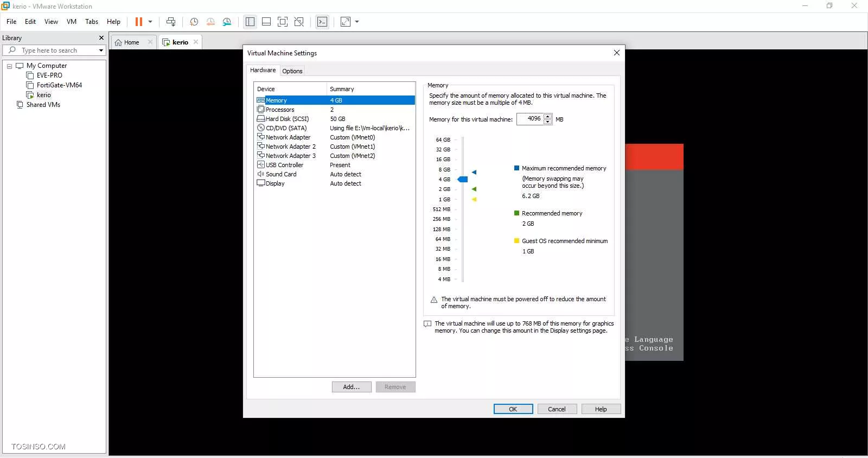Take a snapshot using the clock-plus icon
868x458 pixels.
coord(194,22)
